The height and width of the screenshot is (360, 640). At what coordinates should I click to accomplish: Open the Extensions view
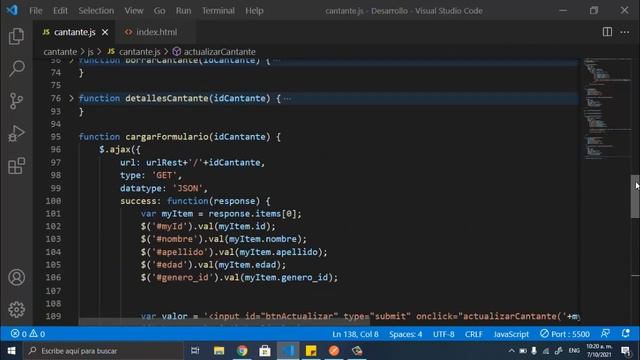[x=16, y=166]
